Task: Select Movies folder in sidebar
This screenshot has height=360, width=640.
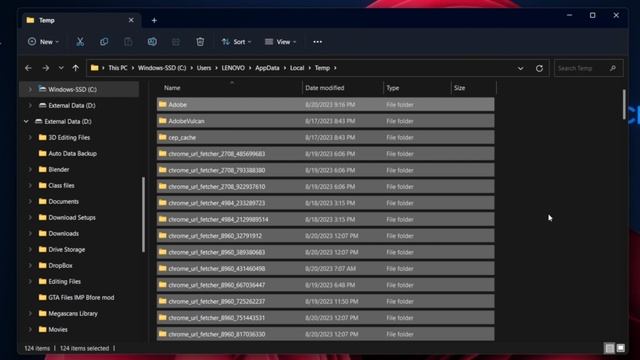Action: click(x=58, y=329)
